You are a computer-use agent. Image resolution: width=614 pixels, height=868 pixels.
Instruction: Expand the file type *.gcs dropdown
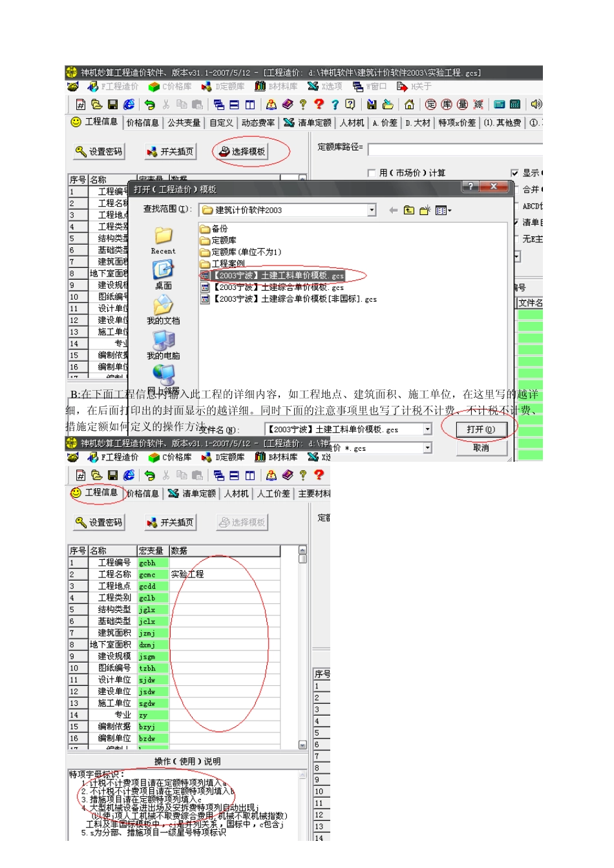(x=427, y=448)
